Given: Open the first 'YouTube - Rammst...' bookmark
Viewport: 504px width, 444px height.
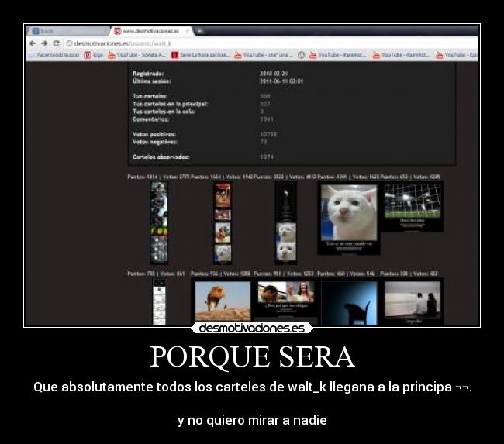Looking at the screenshot, I should (x=337, y=55).
